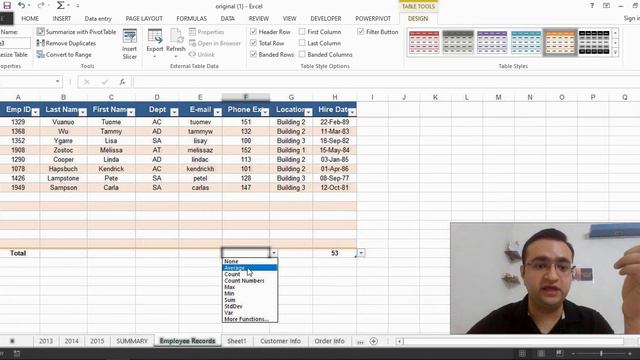Image resolution: width=640 pixels, height=360 pixels.
Task: Click Resize Table
Action: click(14, 55)
